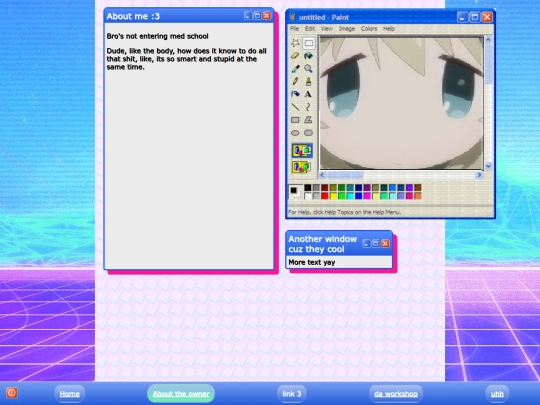Viewport: 540px width, 405px height.
Task: Select the brown color swatch
Action: [418, 188]
